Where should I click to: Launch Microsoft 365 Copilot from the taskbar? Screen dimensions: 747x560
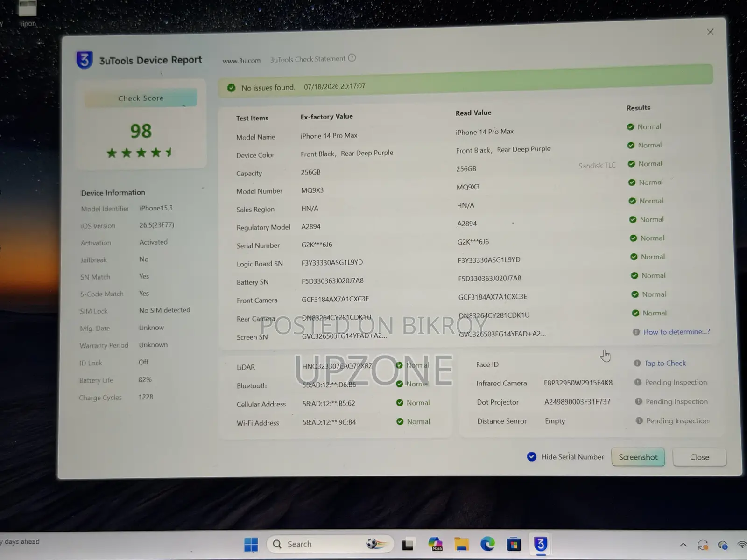436,544
